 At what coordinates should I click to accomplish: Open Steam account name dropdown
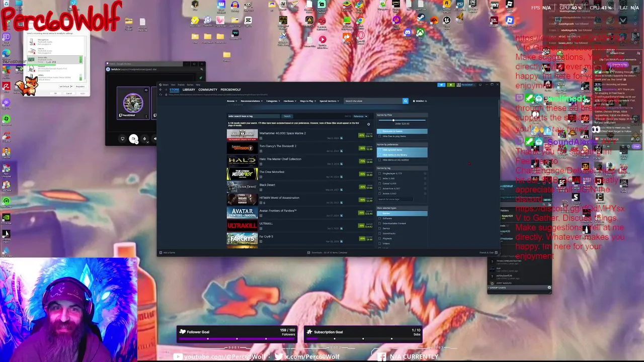coord(468,85)
